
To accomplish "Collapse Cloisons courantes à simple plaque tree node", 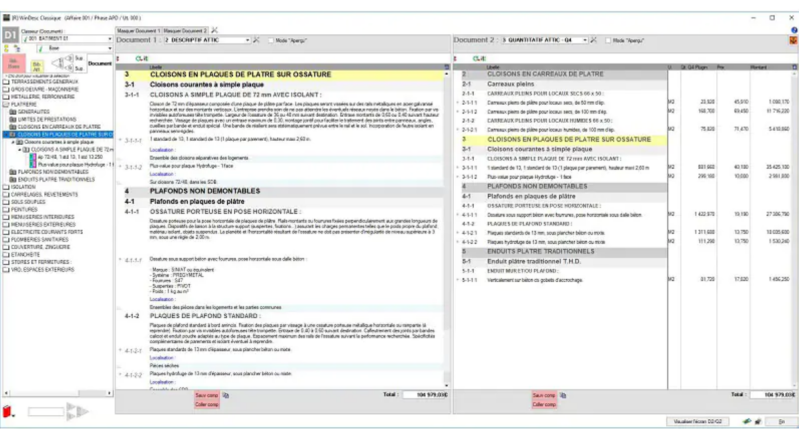I will [13, 142].
